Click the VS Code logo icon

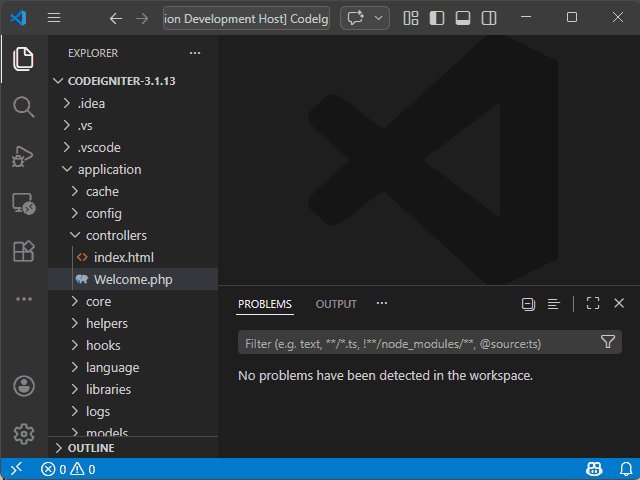pos(18,18)
